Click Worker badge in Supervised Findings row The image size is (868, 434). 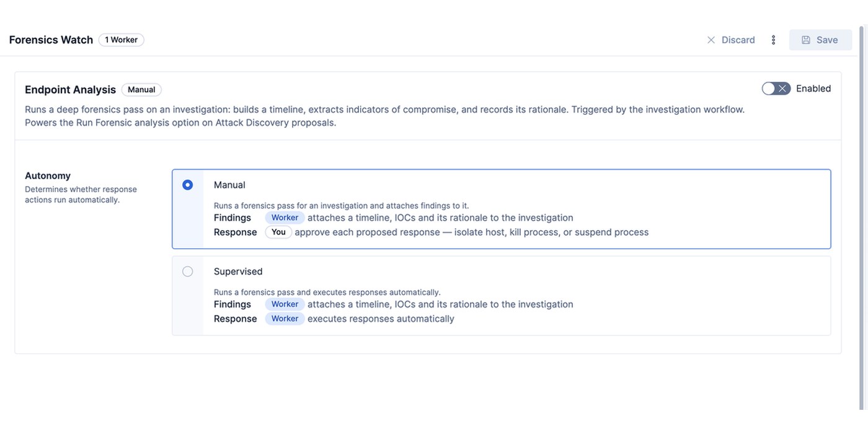coord(285,304)
